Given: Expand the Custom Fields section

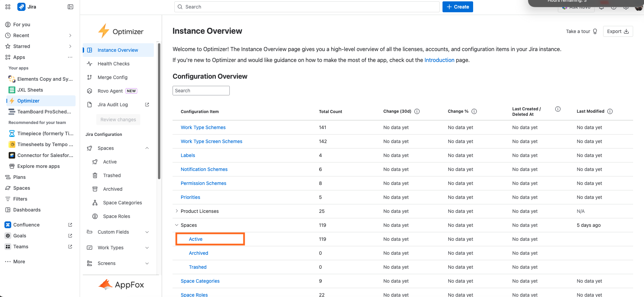Looking at the screenshot, I should click(x=147, y=232).
